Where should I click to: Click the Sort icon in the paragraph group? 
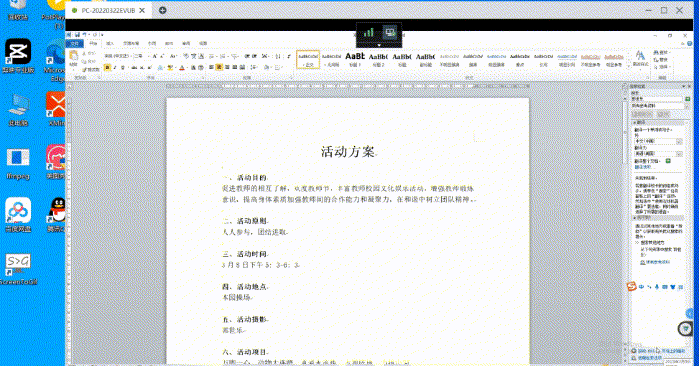point(278,56)
